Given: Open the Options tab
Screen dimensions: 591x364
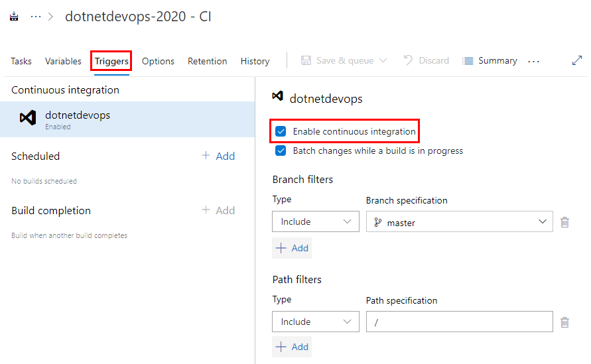Looking at the screenshot, I should coord(158,61).
